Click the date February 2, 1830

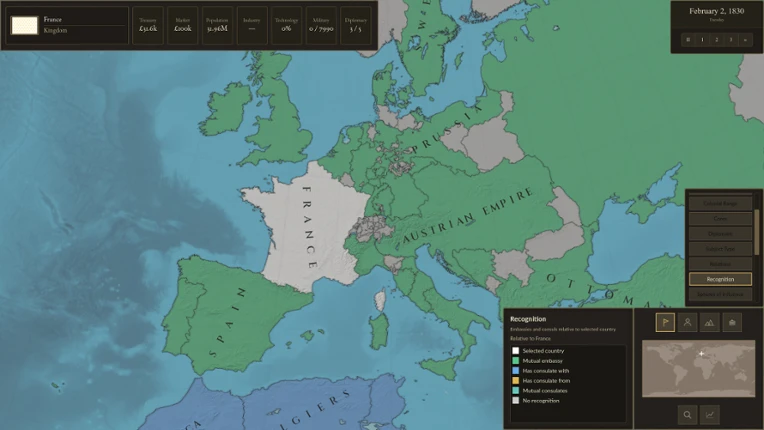716,11
